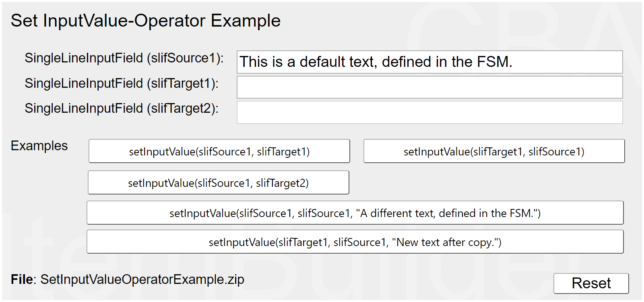Click "Set InputValue-Operator" in the page heading

(108, 21)
